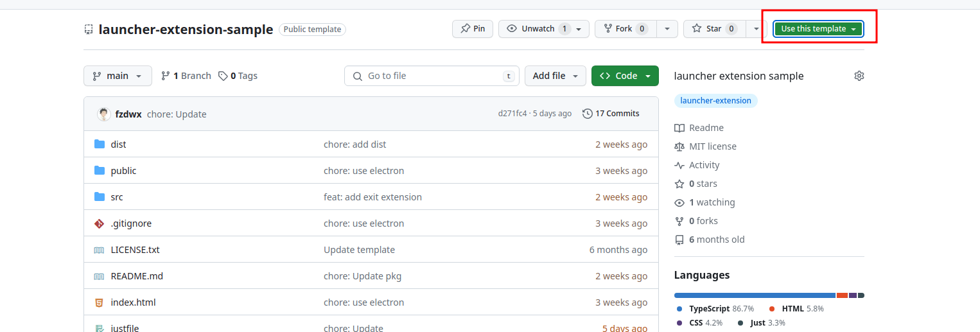The height and width of the screenshot is (332, 980).
Task: Click fzdwx avatar image
Action: (103, 114)
